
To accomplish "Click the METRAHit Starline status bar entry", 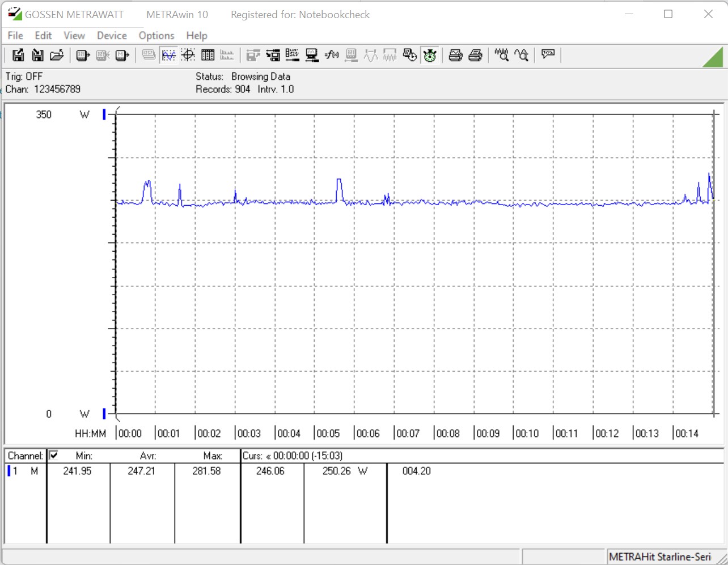I will 659,557.
